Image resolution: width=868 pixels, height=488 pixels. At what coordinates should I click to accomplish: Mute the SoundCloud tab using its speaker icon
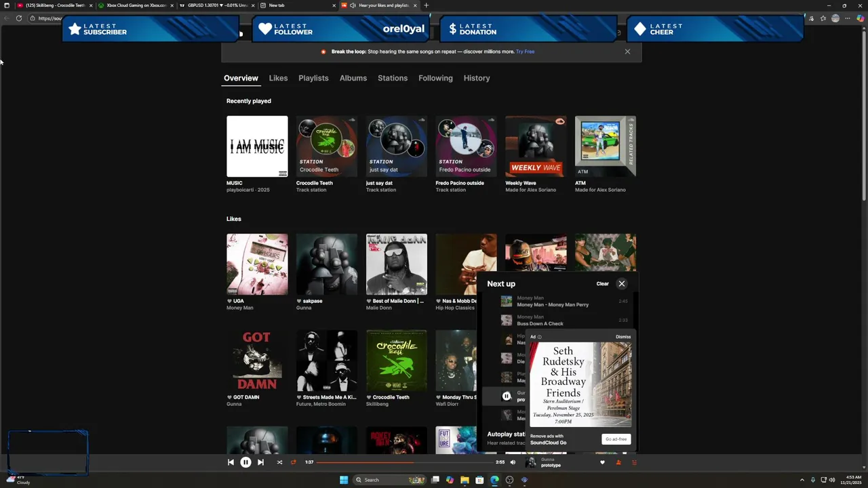(353, 5)
